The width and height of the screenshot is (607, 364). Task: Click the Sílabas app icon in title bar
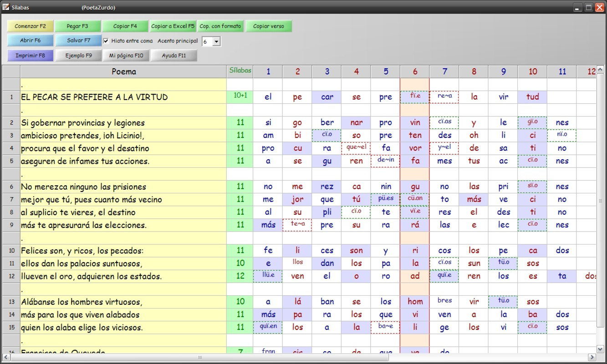pyautogui.click(x=6, y=7)
